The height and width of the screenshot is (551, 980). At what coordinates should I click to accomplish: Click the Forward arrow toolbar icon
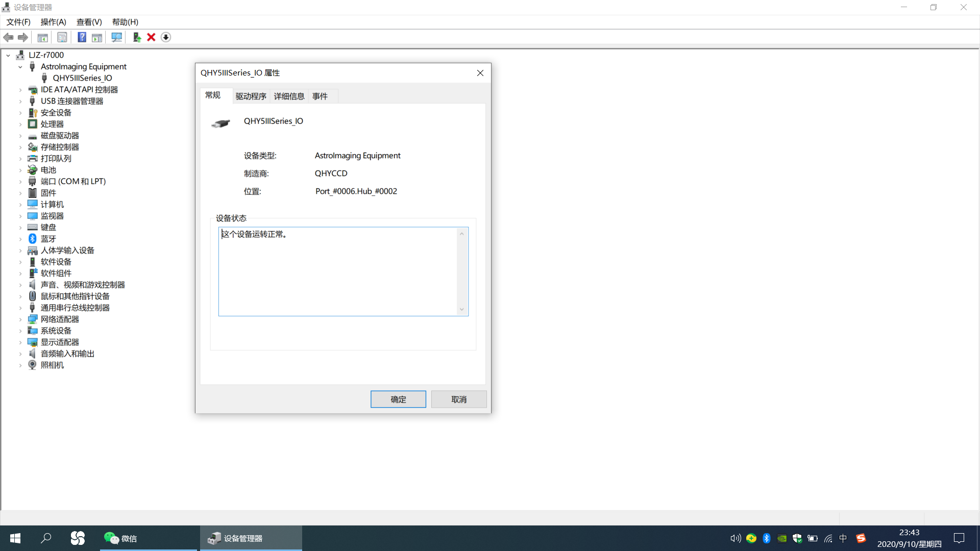23,37
